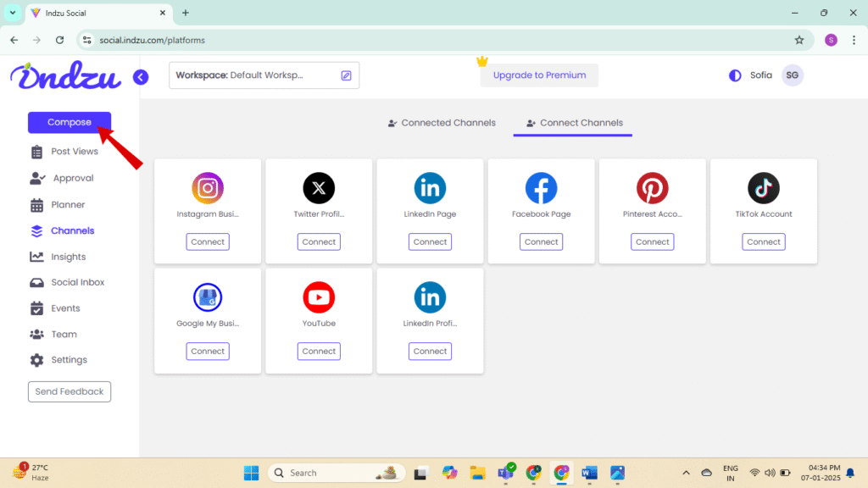Open the Social Inbox
868x488 pixels.
(67, 282)
